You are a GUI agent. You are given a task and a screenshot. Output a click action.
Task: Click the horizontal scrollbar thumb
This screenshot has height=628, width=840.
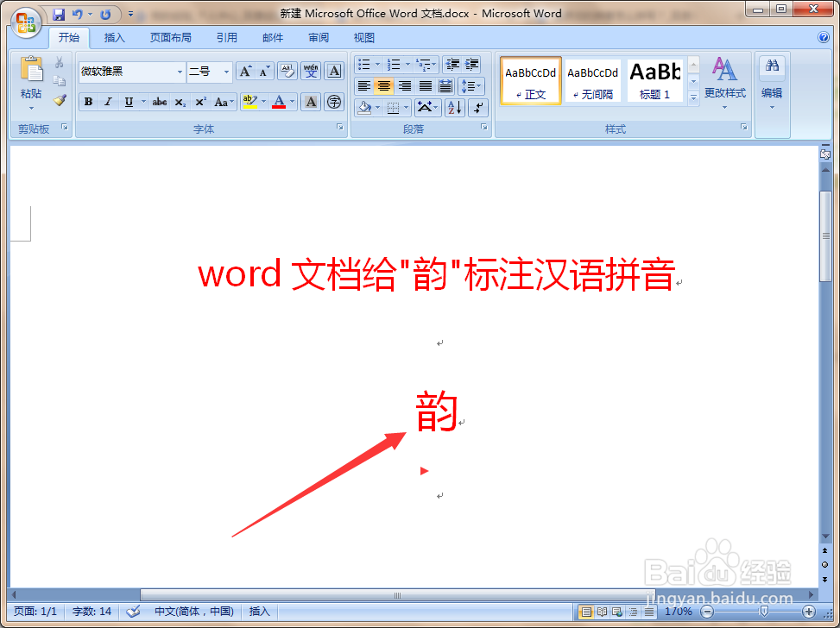396,595
